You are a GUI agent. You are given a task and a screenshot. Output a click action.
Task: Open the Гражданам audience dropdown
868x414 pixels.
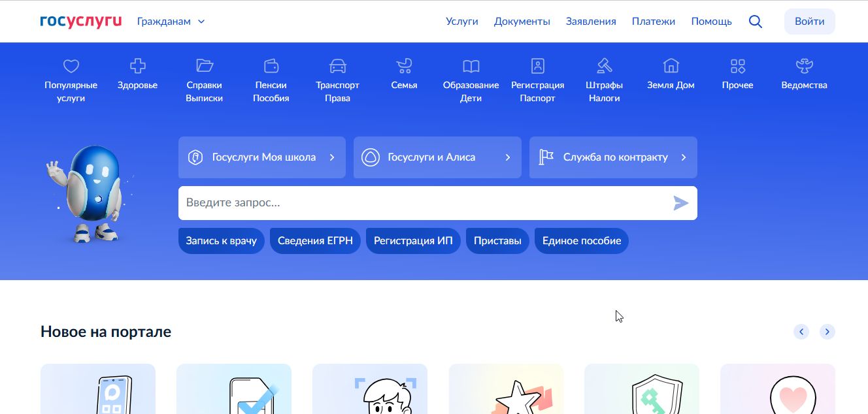click(171, 21)
